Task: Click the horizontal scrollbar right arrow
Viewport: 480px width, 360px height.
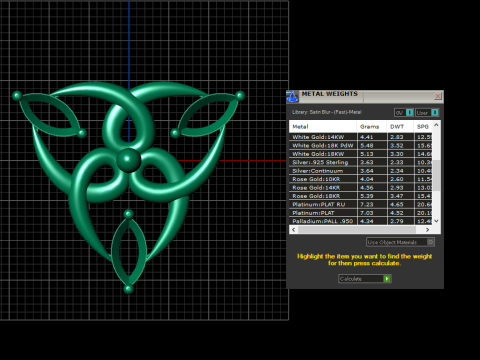Action: [428, 230]
